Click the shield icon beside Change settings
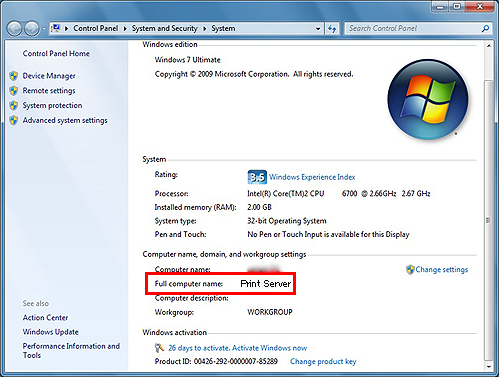The width and height of the screenshot is (500, 377). click(x=410, y=269)
